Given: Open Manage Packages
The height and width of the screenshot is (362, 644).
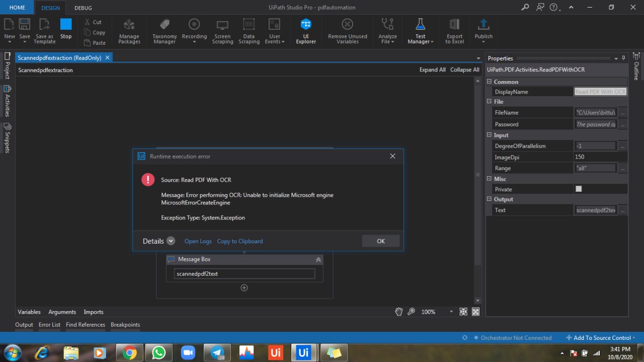Looking at the screenshot, I should [129, 31].
